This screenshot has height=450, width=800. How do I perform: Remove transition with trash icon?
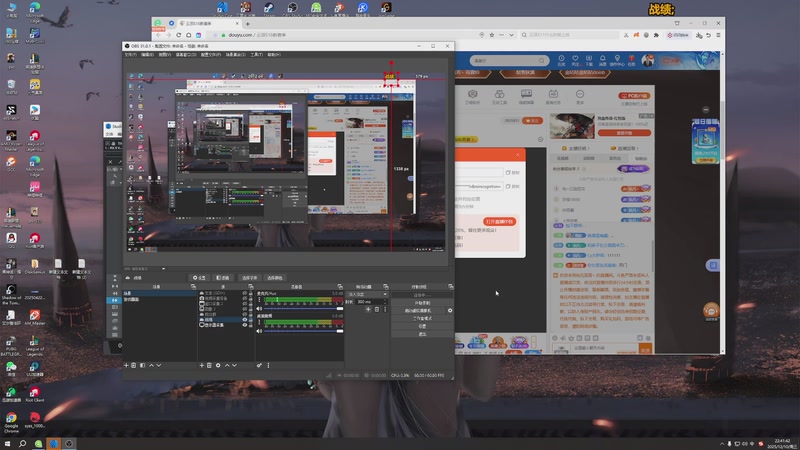(377, 309)
